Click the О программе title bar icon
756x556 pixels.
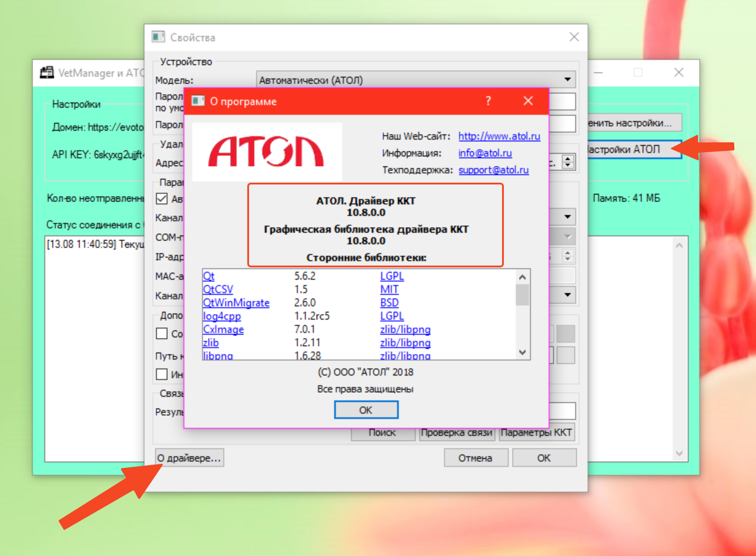click(198, 101)
